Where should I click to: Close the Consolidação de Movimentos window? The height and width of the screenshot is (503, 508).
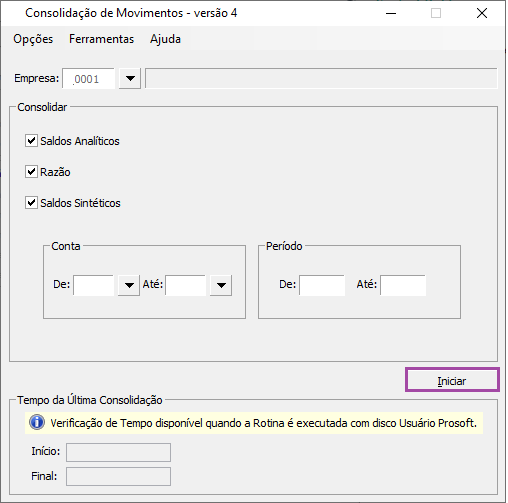click(482, 13)
